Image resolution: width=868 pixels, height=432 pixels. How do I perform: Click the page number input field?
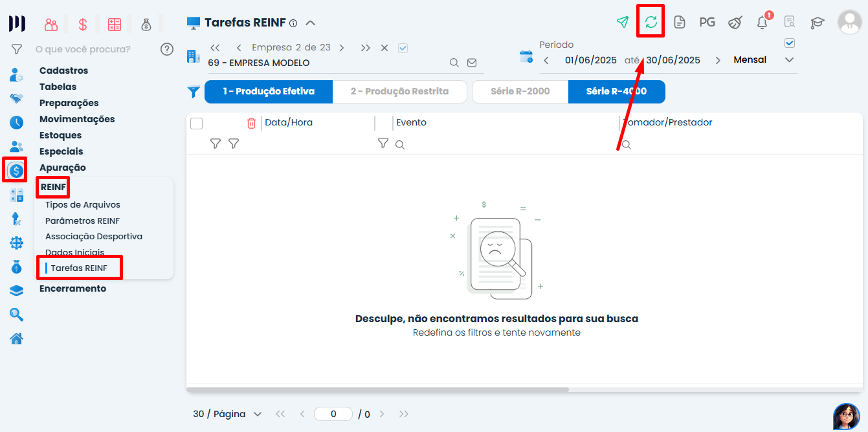[333, 414]
